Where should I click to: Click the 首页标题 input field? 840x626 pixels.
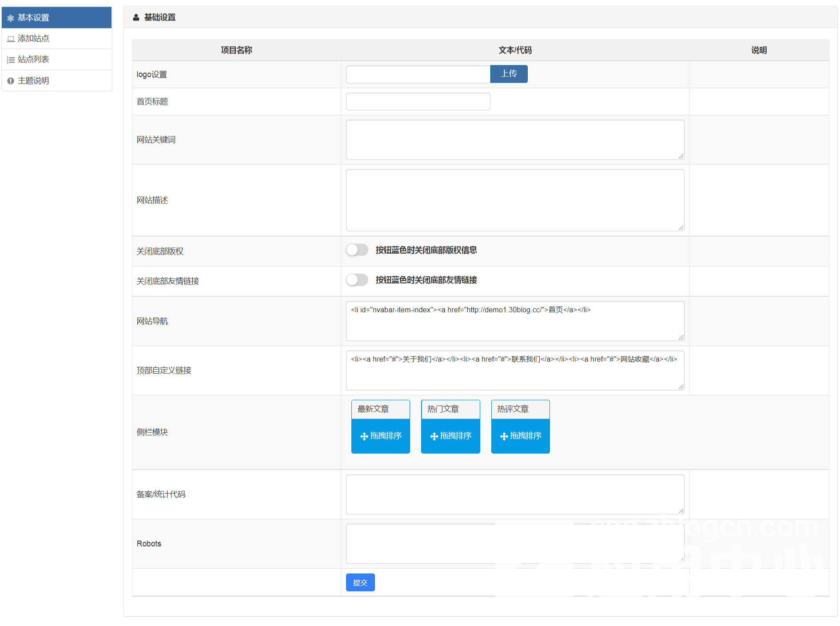coord(418,102)
